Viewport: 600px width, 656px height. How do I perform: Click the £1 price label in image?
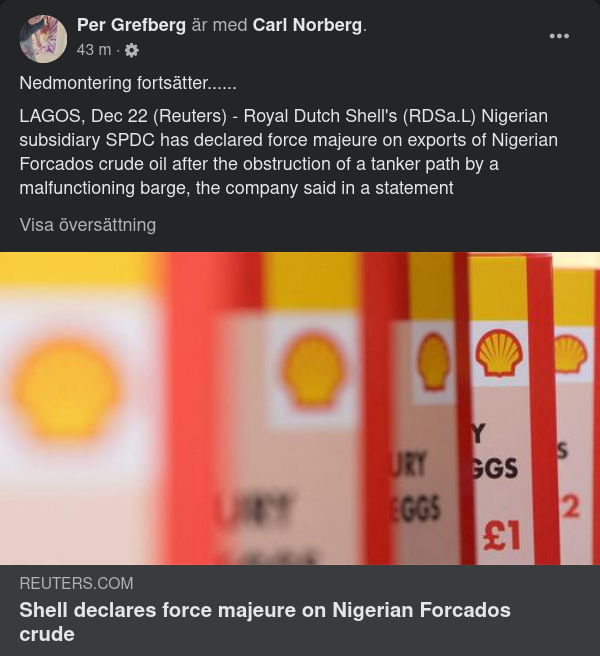(501, 535)
